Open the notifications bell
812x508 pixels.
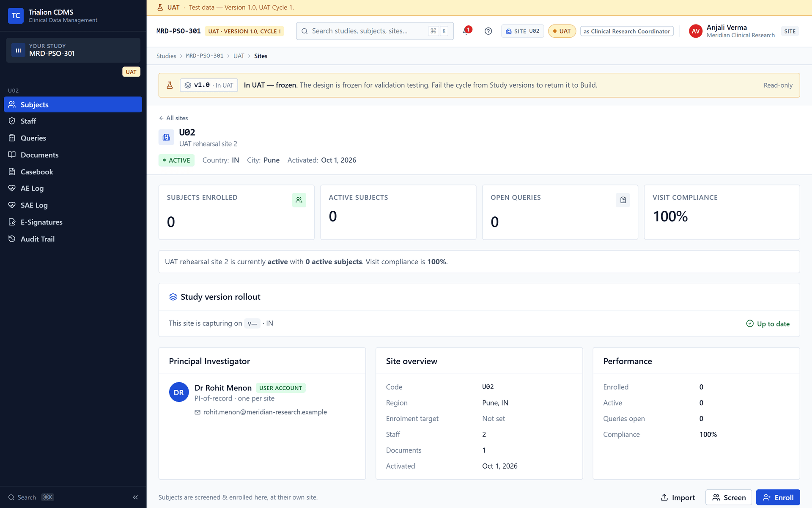coord(466,31)
